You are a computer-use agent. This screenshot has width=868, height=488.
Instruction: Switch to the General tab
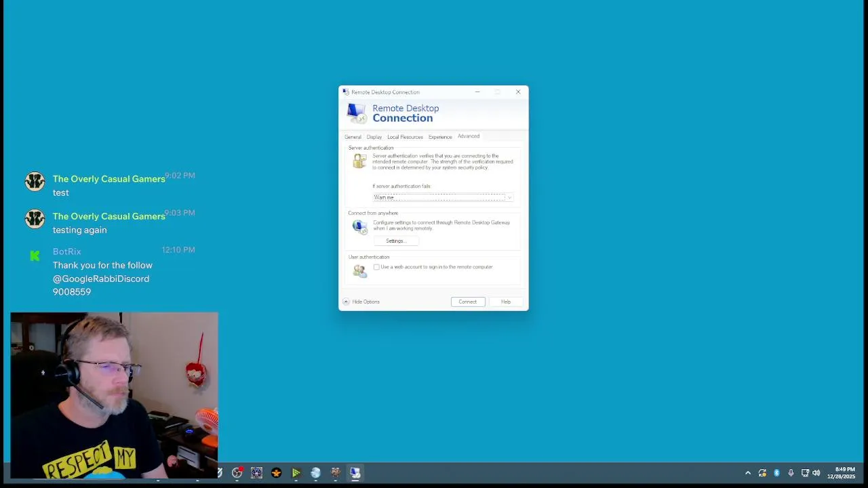(353, 137)
